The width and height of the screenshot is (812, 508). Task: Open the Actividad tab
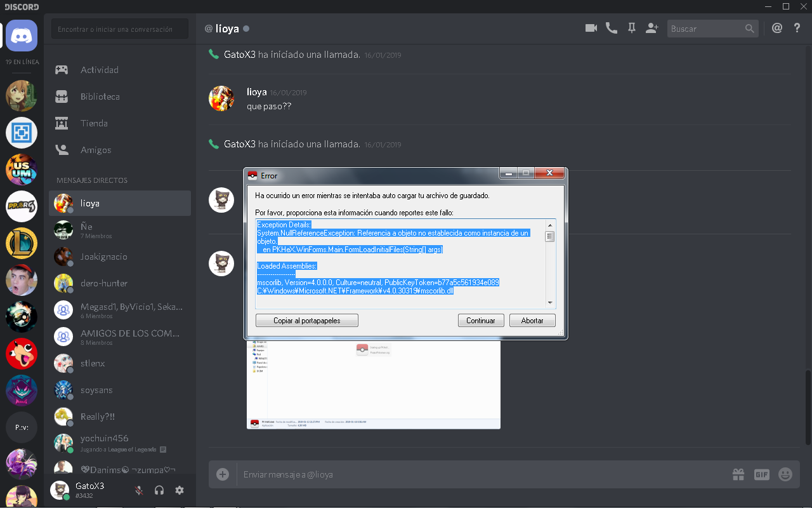pyautogui.click(x=100, y=70)
